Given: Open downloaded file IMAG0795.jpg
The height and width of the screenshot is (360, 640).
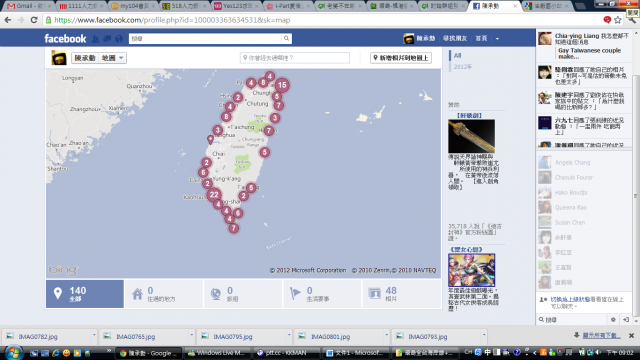Looking at the screenshot, I should (x=233, y=337).
